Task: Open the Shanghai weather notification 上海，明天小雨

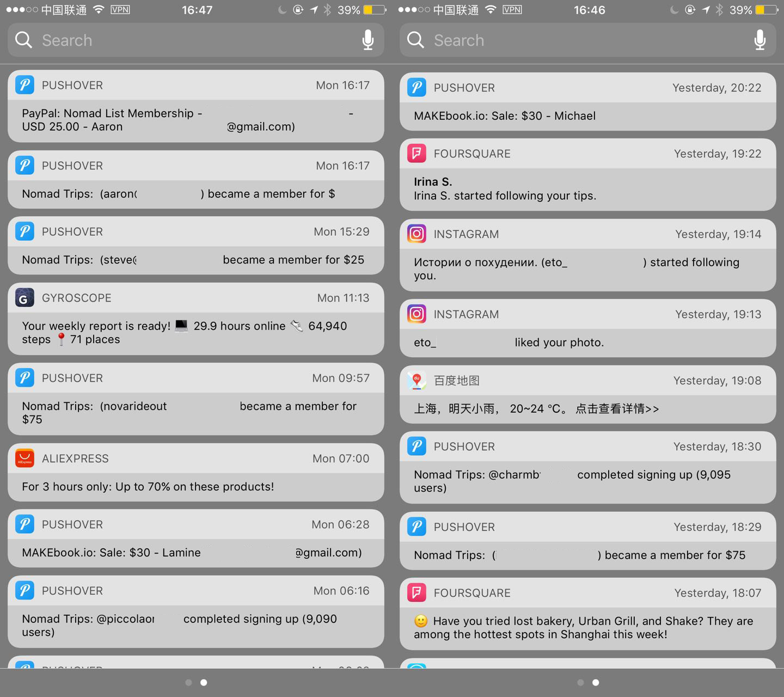Action: pyautogui.click(x=588, y=395)
